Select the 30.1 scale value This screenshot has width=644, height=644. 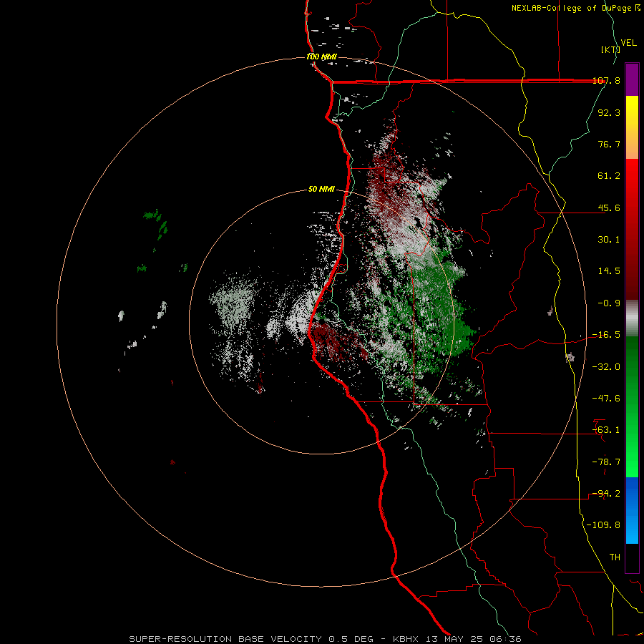[609, 240]
